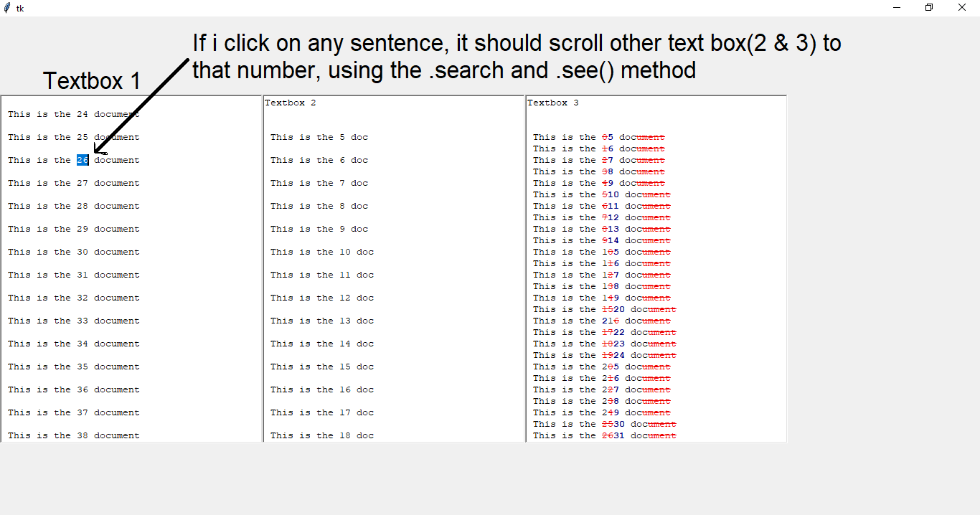Click 'This is the 33 document' in Textbox 1
The image size is (980, 515).
[x=73, y=321]
